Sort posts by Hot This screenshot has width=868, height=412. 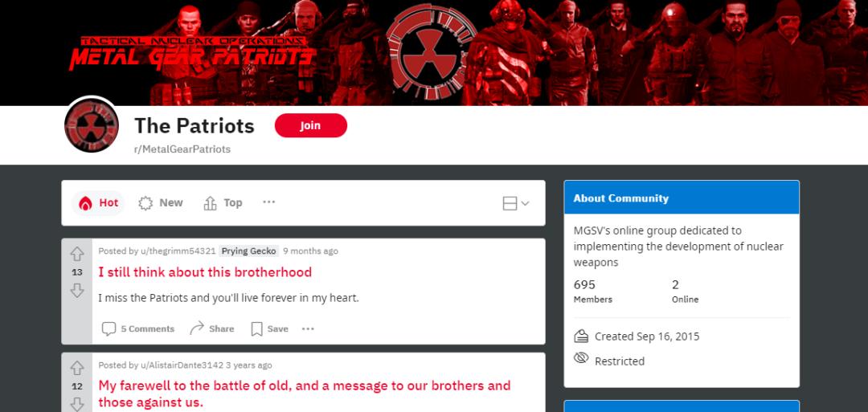(98, 203)
